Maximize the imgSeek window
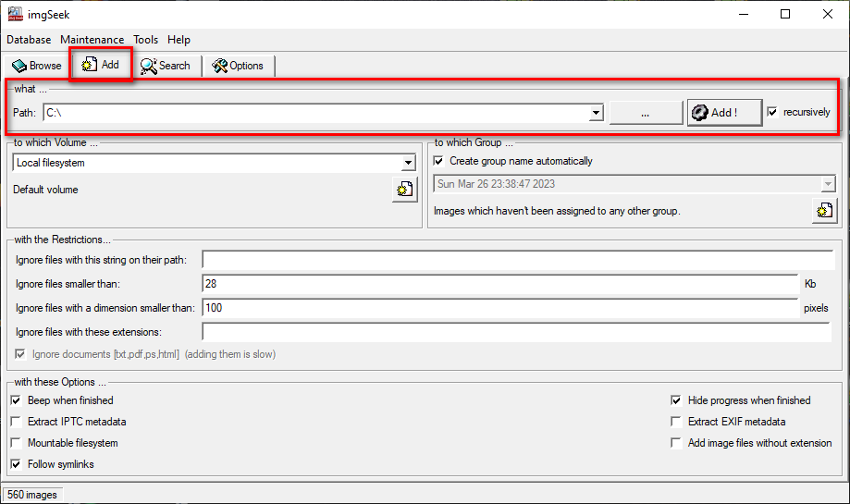Image resolution: width=850 pixels, height=504 pixels. (x=785, y=14)
